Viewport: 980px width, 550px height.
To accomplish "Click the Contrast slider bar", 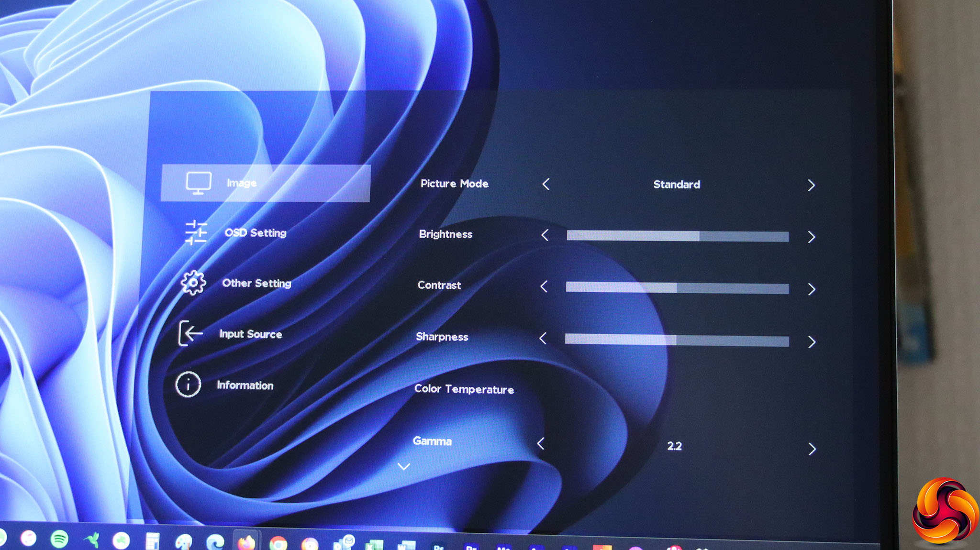I will coord(677,288).
